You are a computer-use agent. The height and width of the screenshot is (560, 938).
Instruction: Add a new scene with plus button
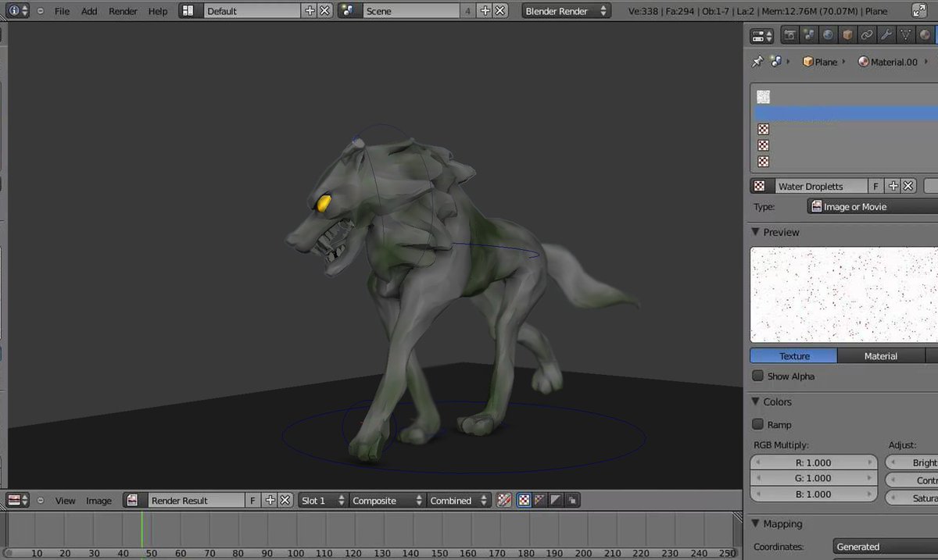pyautogui.click(x=485, y=11)
